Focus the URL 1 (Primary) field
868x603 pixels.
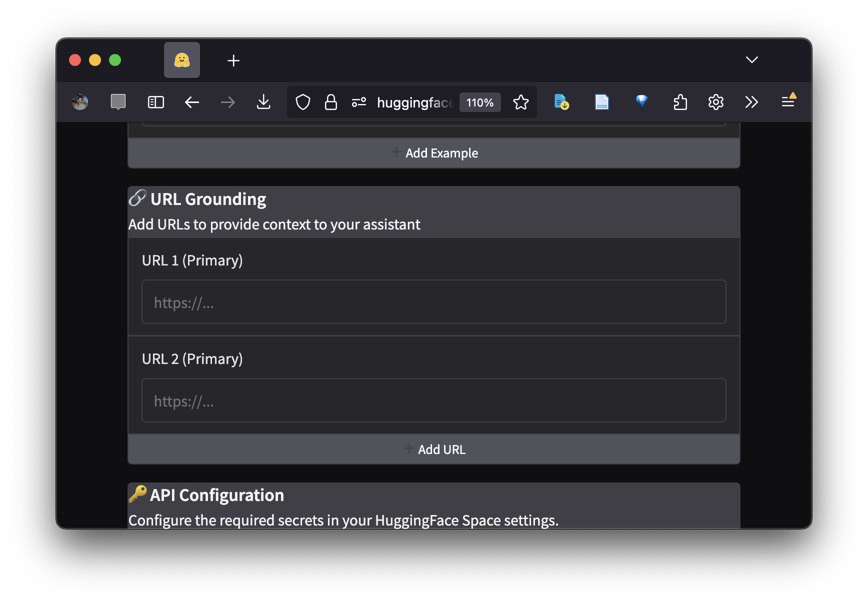click(434, 302)
